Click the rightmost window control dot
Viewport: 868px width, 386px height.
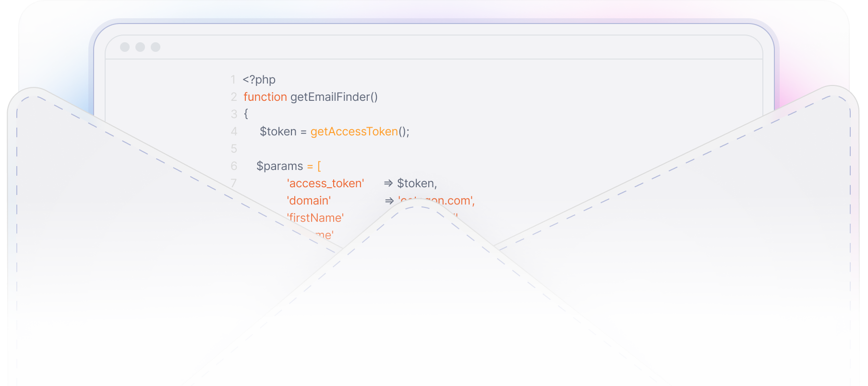click(x=156, y=47)
